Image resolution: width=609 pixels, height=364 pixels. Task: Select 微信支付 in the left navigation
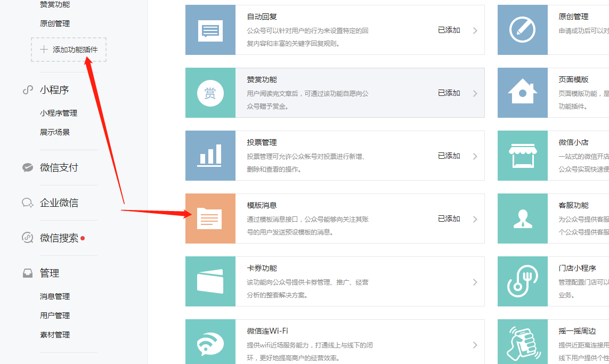click(x=59, y=167)
